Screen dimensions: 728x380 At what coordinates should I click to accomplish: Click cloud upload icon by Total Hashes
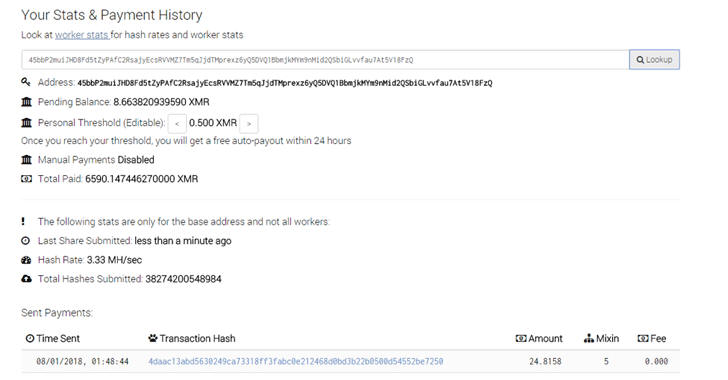26,279
